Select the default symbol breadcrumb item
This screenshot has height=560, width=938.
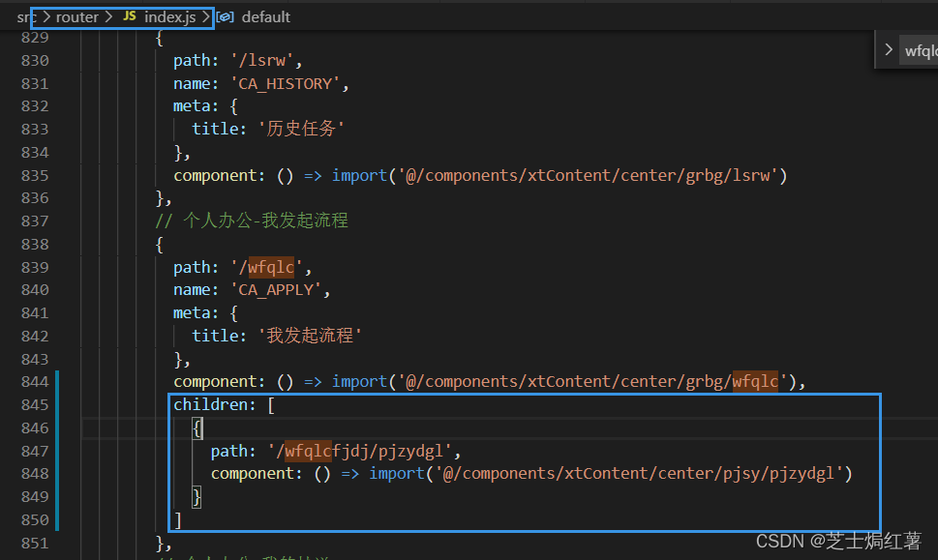point(265,17)
